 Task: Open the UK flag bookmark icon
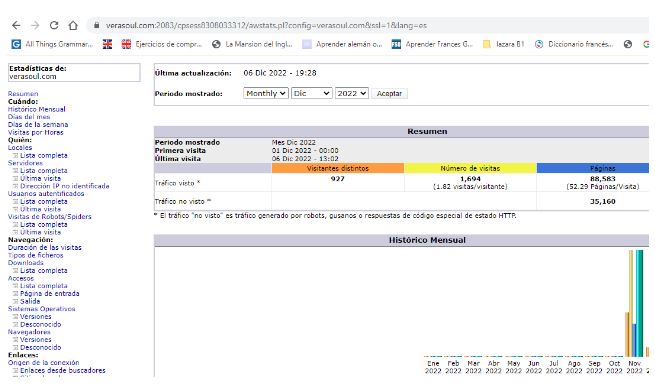click(x=107, y=44)
